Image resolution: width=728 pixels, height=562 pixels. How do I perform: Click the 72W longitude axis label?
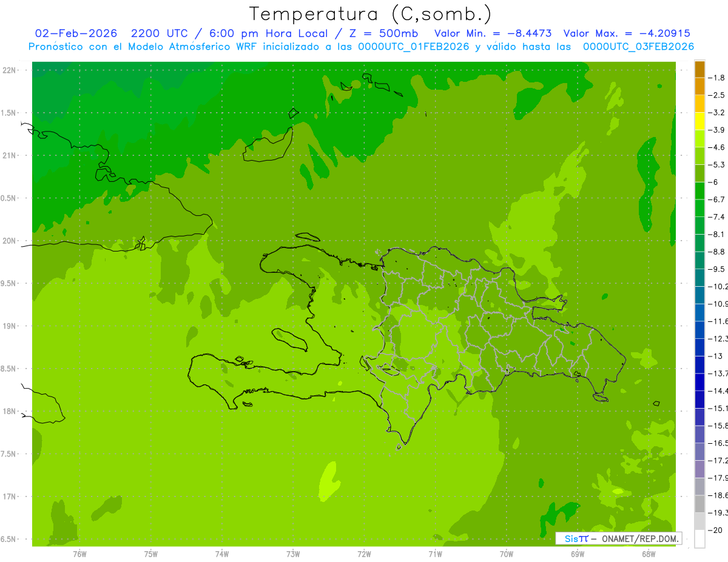(364, 554)
